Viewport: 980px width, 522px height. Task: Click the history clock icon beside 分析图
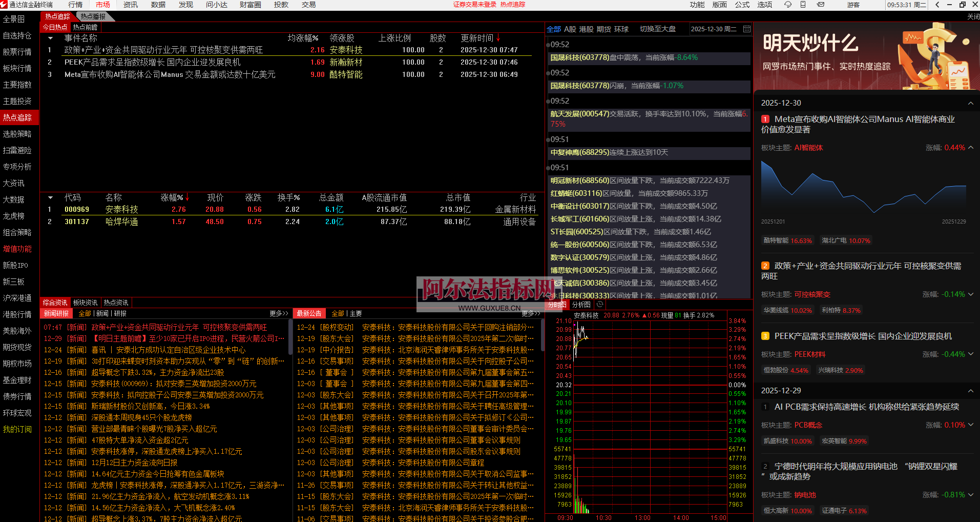click(600, 305)
